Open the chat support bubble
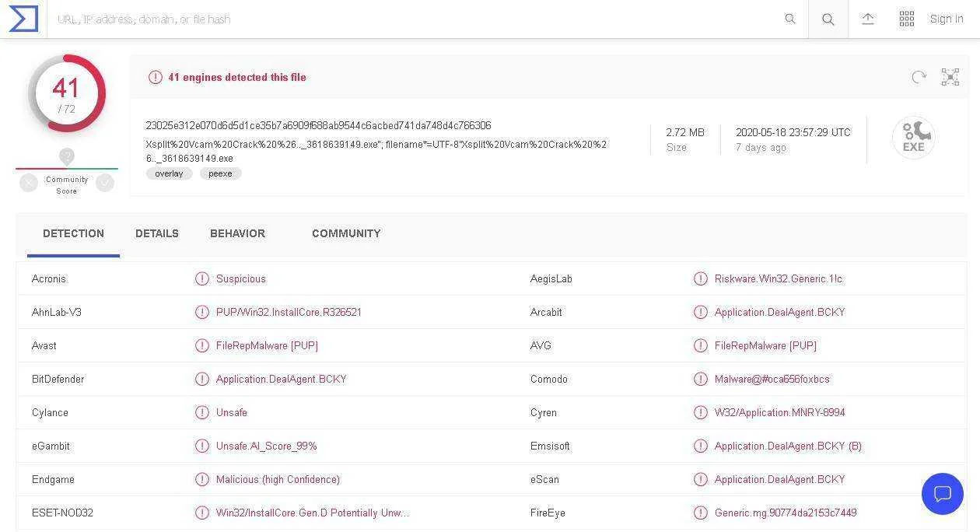 [942, 494]
